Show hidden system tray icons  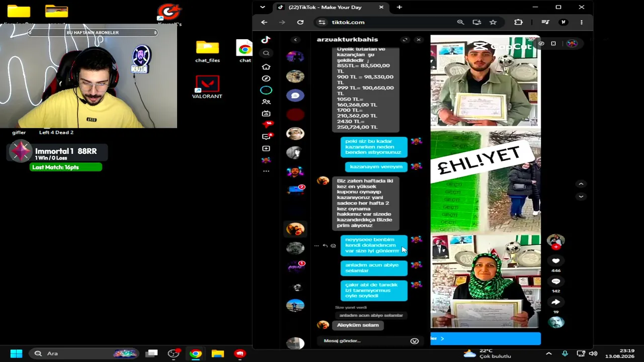549,353
